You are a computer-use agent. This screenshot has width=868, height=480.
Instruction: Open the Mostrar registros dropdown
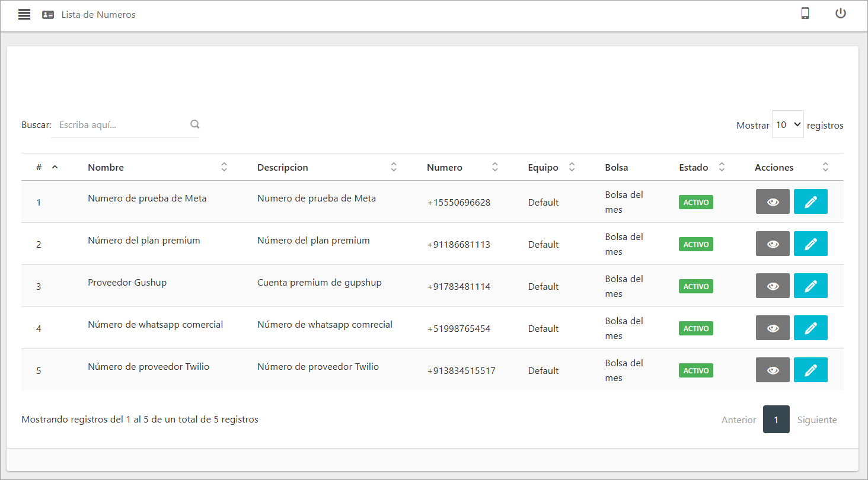pyautogui.click(x=788, y=124)
